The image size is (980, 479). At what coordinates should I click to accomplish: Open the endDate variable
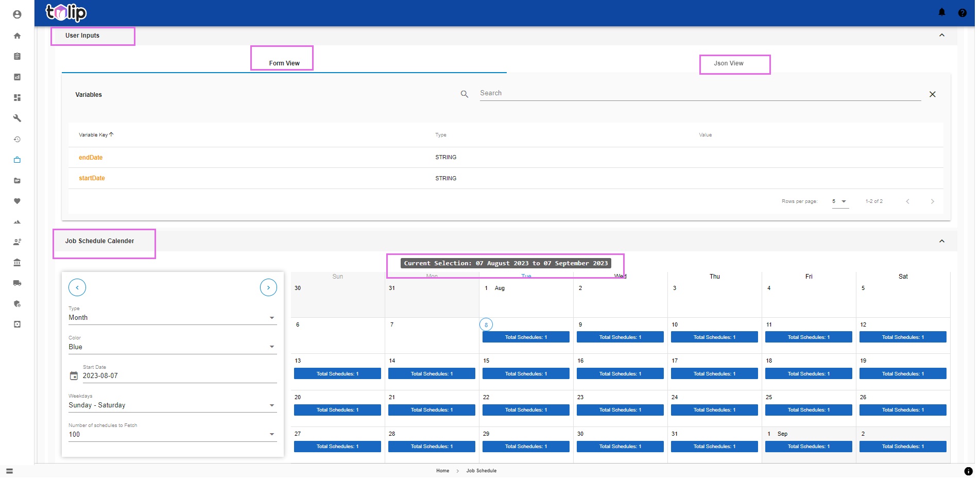click(x=91, y=158)
